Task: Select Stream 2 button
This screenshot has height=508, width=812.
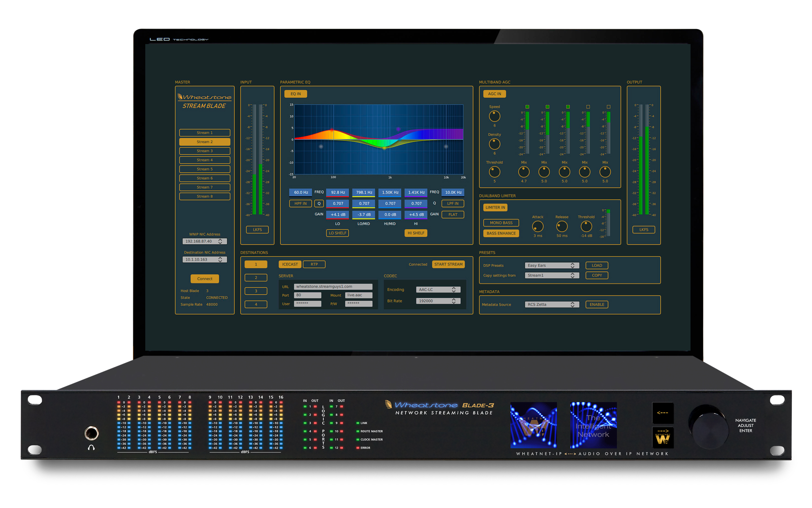Action: [x=204, y=142]
